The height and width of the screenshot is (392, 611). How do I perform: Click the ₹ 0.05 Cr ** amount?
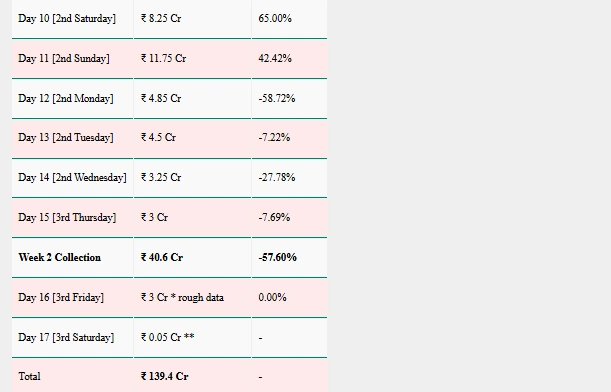tap(168, 337)
